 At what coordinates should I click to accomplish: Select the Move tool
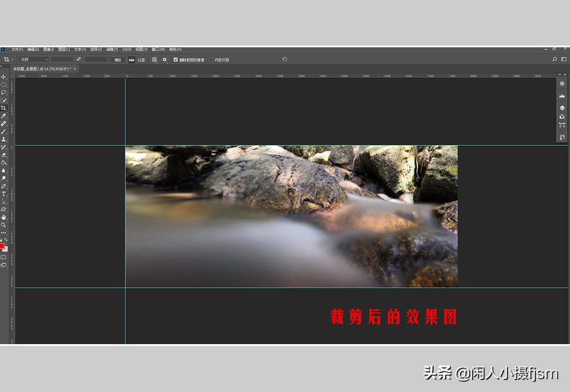pos(4,77)
